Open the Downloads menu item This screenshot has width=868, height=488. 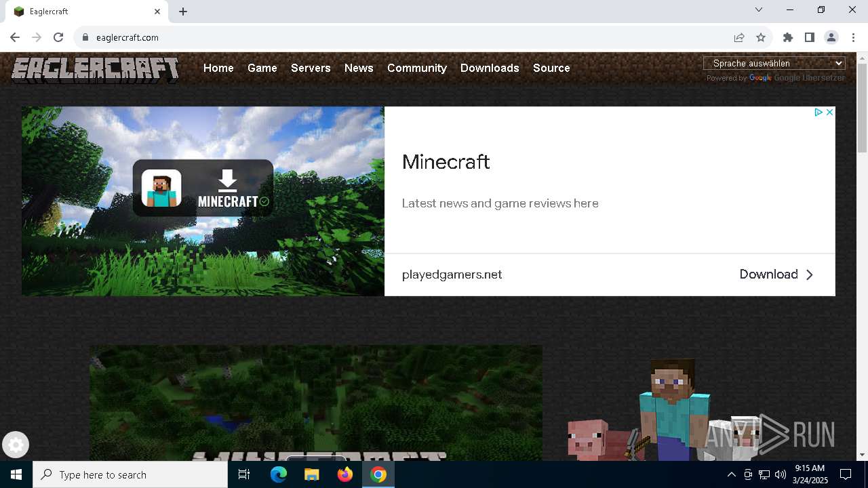click(x=490, y=68)
